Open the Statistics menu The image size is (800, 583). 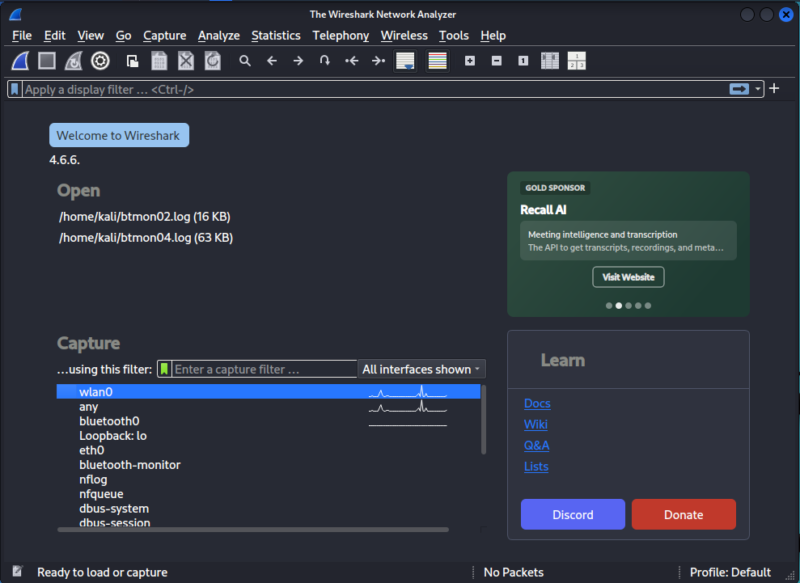click(276, 36)
